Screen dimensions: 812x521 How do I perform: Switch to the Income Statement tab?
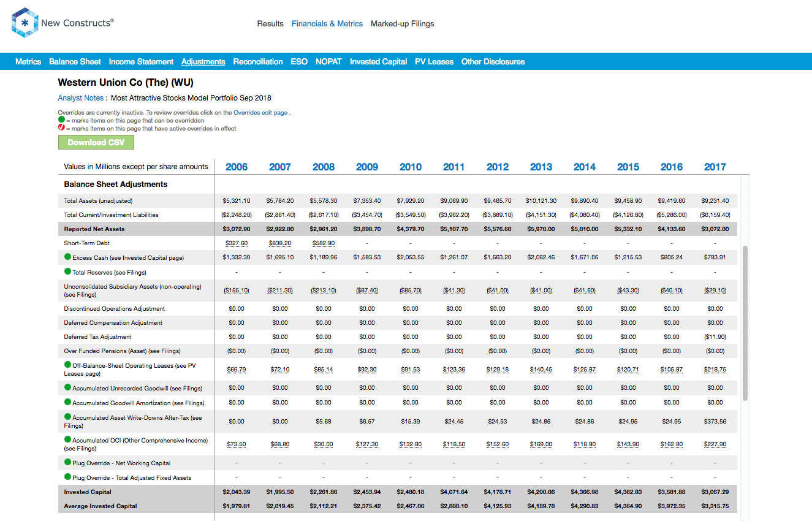[141, 61]
